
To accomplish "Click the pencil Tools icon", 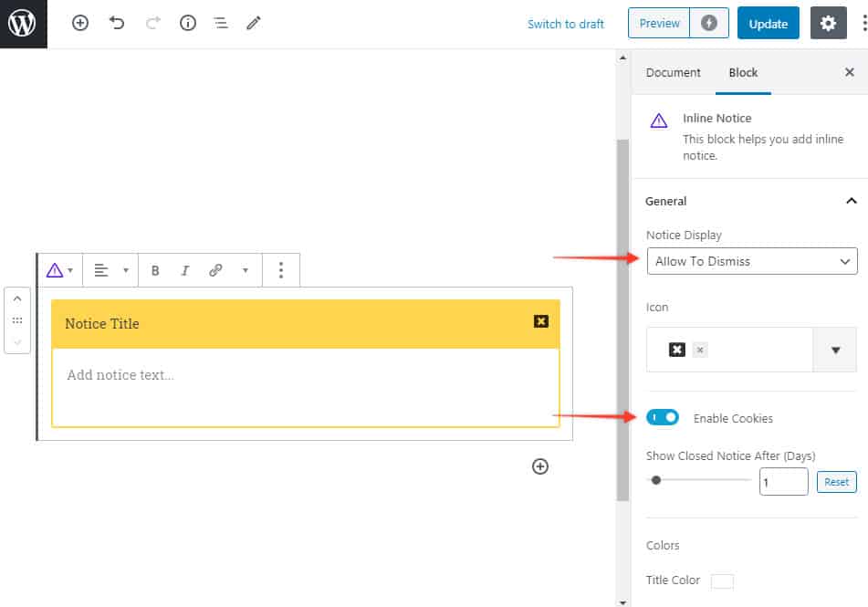I will pyautogui.click(x=254, y=24).
